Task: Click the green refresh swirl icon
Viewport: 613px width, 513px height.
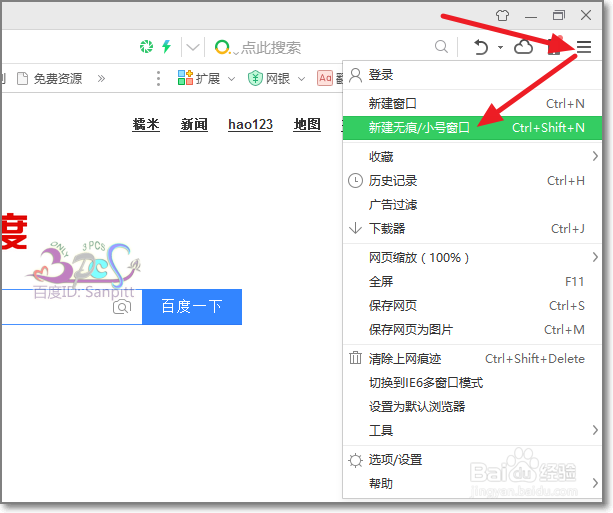Action: click(x=147, y=46)
